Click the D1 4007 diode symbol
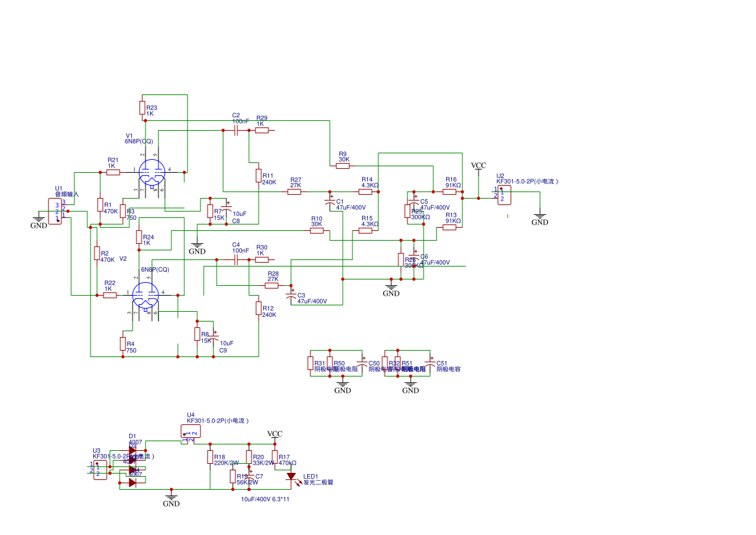 [x=133, y=451]
